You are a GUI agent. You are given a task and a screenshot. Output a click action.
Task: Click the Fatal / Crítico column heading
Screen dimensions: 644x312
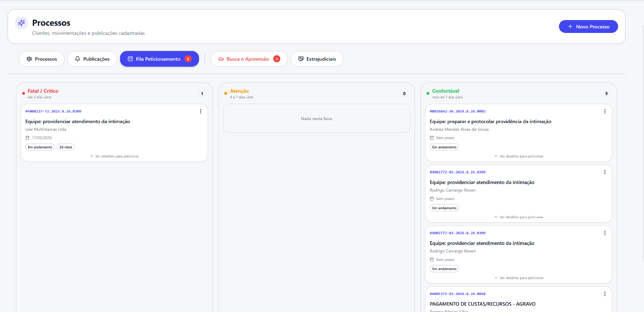43,91
